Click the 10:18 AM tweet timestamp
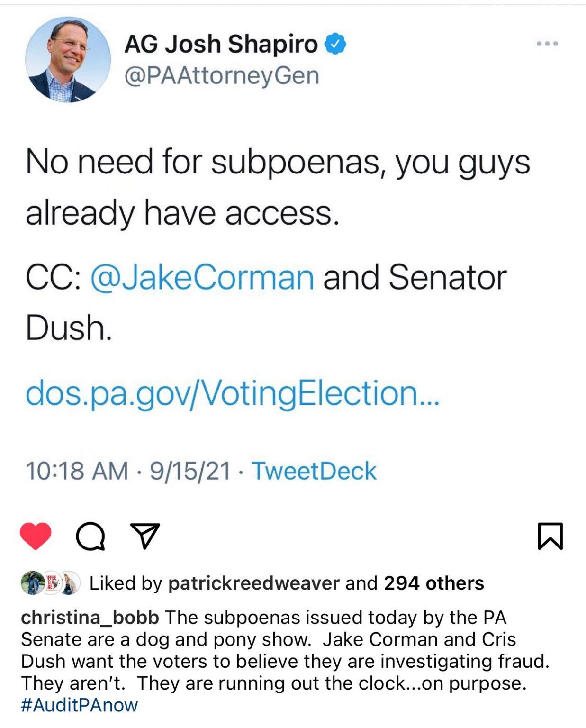Image resolution: width=586 pixels, height=728 pixels. click(x=77, y=471)
